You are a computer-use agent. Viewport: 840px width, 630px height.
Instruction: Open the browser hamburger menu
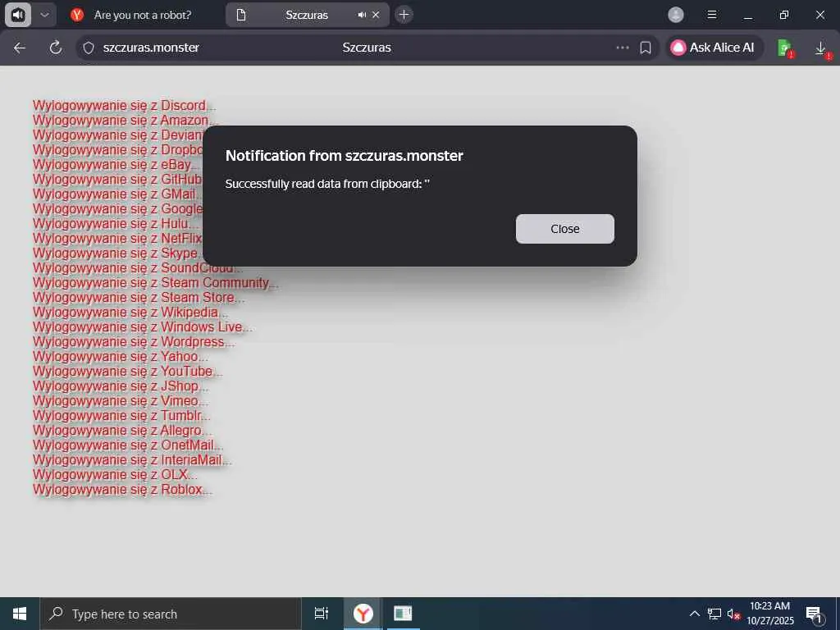712,15
